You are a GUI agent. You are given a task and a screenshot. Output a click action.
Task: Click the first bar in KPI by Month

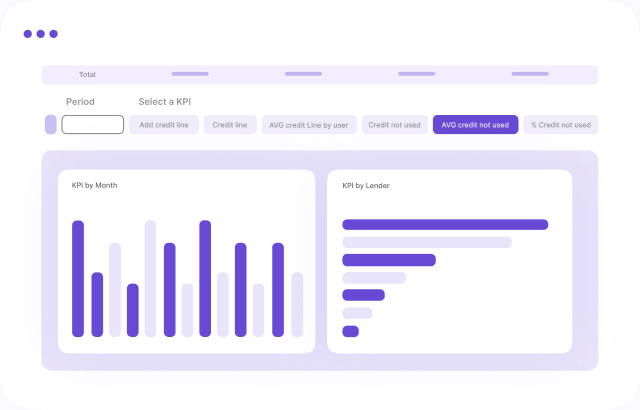(78, 279)
